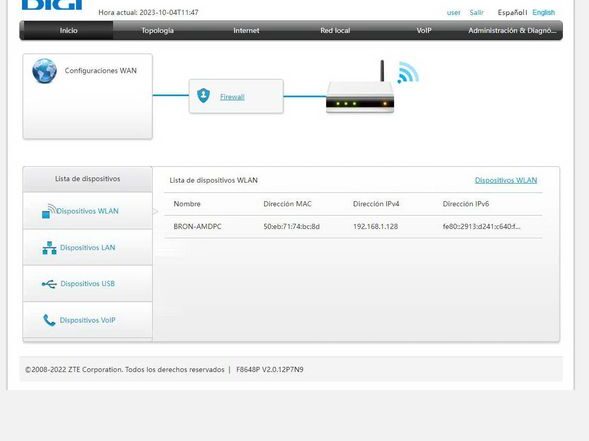
Task: Click the LAN network icon
Action: (x=49, y=248)
